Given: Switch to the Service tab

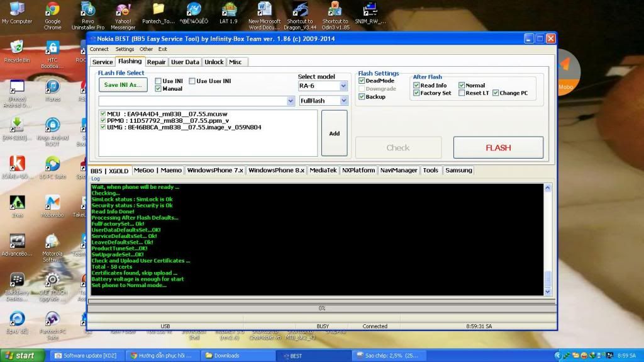Looking at the screenshot, I should pos(103,62).
